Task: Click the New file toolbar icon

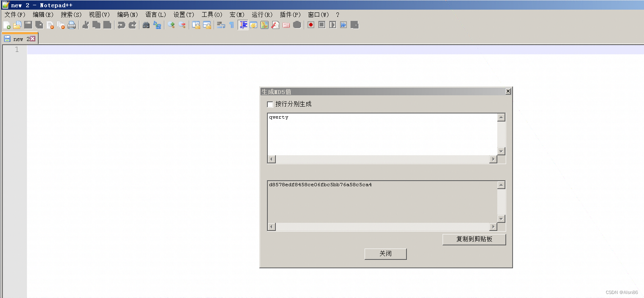Action: pos(7,25)
